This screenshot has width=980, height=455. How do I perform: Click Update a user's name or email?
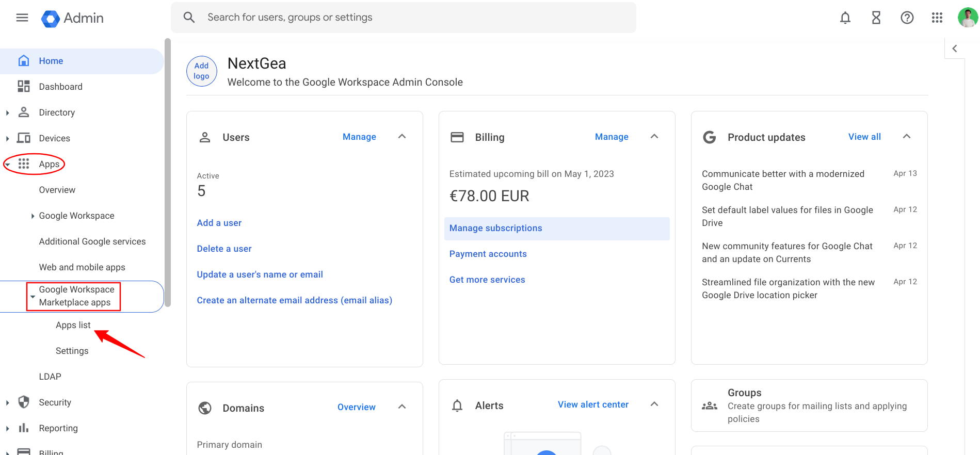point(260,274)
